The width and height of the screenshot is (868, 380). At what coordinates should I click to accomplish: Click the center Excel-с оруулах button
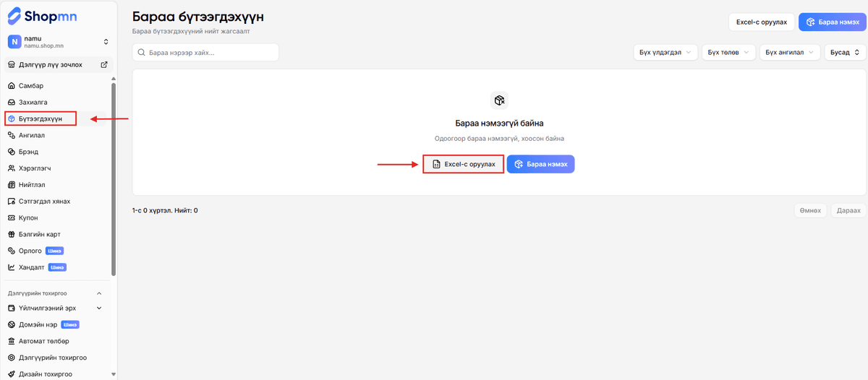464,165
